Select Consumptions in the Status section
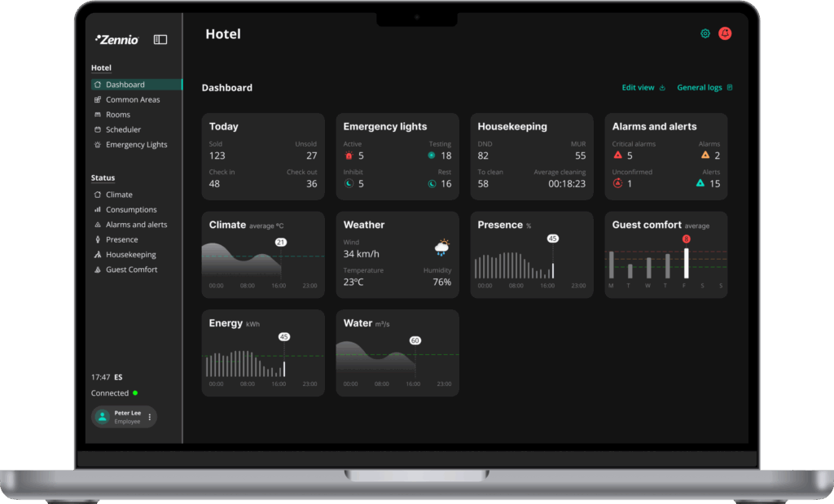834x504 pixels. [131, 210]
